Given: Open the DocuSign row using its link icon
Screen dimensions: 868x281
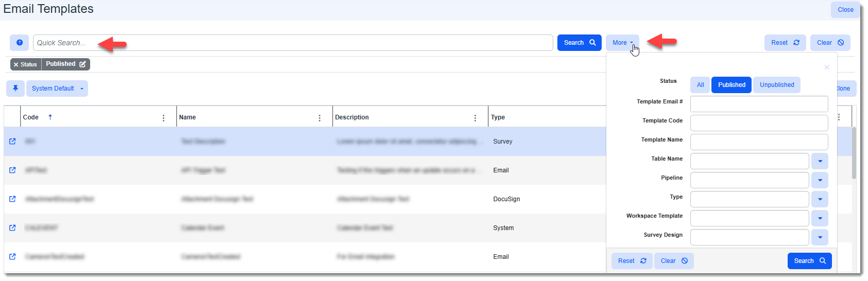Looking at the screenshot, I should 12,199.
